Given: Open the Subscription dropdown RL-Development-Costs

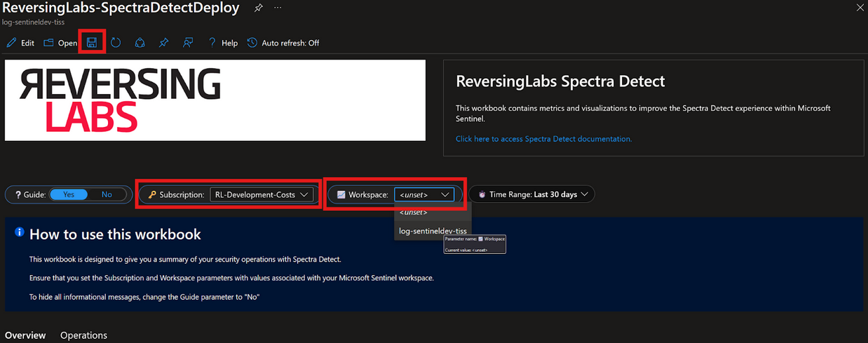Looking at the screenshot, I should 262,194.
